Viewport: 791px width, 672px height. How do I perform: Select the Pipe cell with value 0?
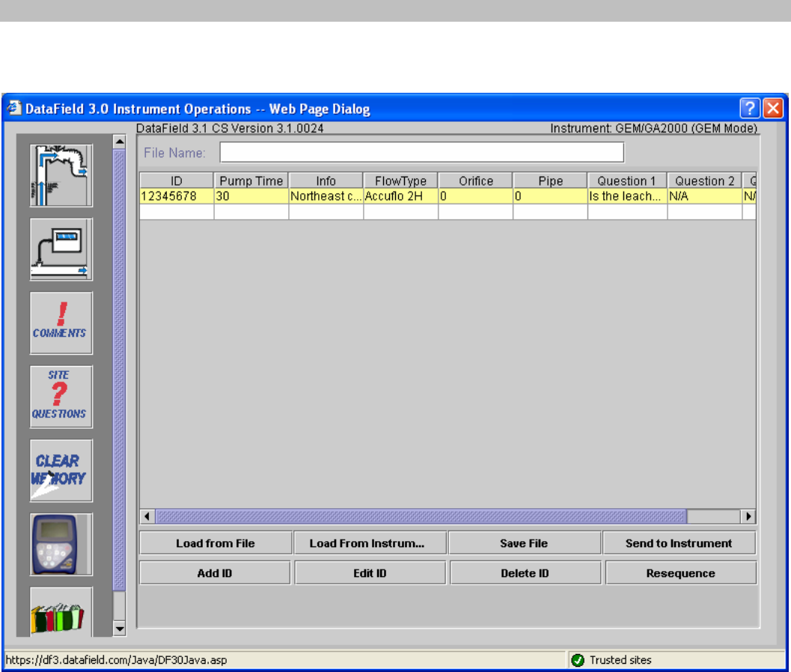pos(550,196)
